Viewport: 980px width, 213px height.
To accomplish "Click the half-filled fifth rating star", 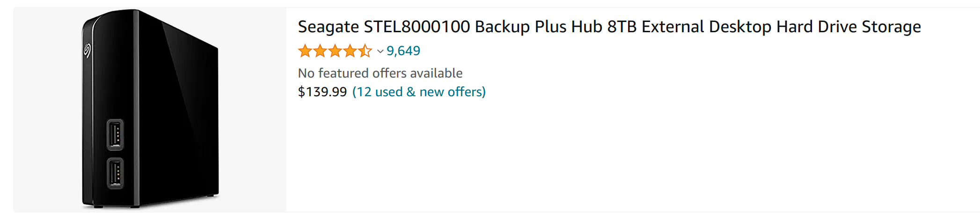I will click(x=365, y=50).
